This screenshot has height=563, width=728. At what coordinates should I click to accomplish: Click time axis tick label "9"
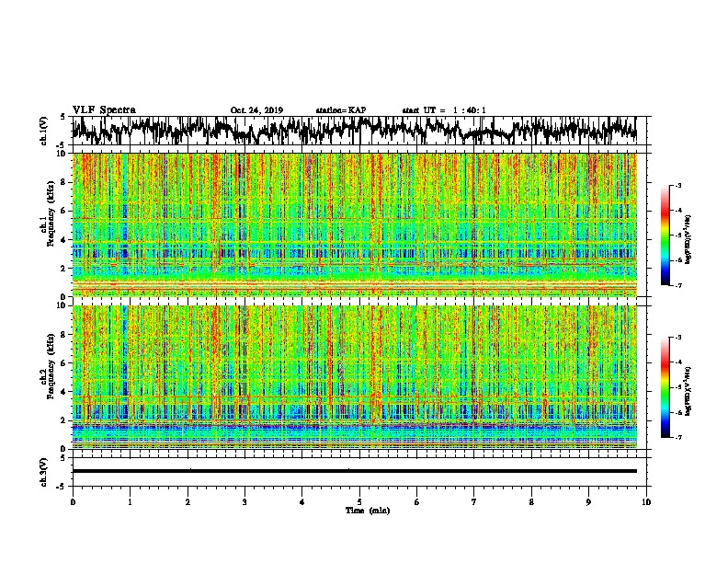pos(588,502)
